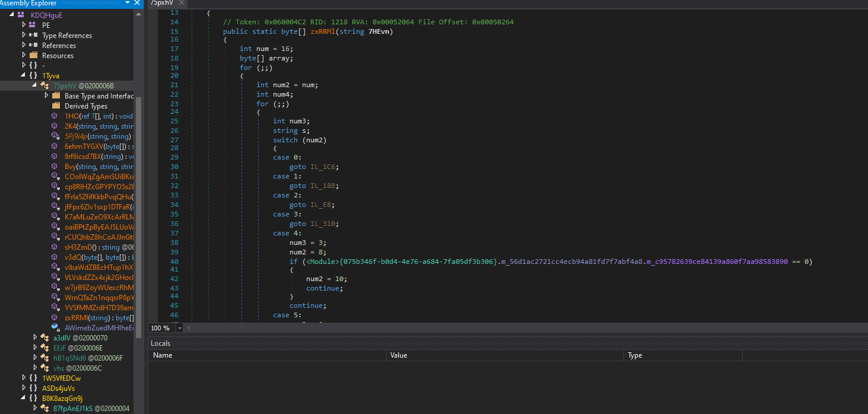Open Assembly Explorer panel options dropdown
The image size is (868, 414).
coord(128,3)
